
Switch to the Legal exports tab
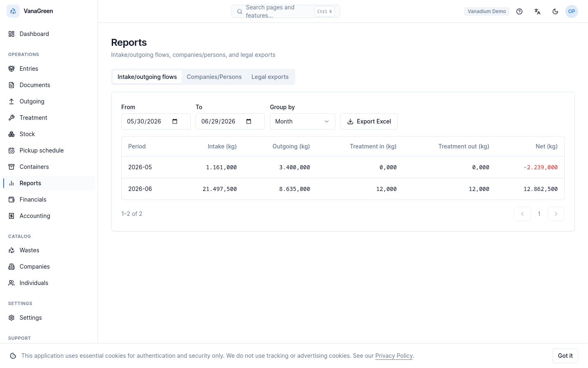tap(270, 77)
